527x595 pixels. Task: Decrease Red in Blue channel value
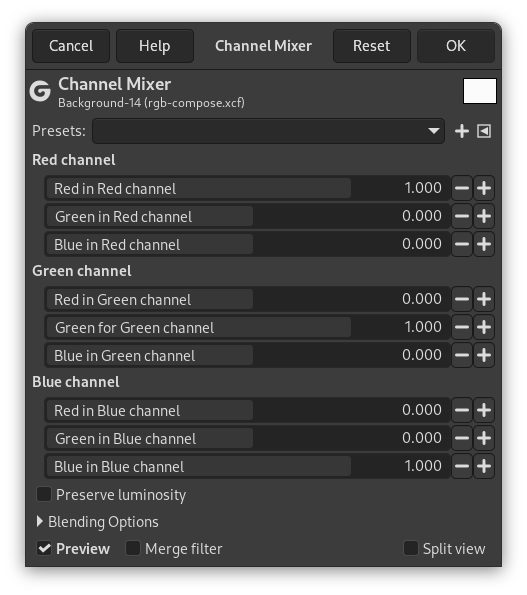pyautogui.click(x=462, y=410)
